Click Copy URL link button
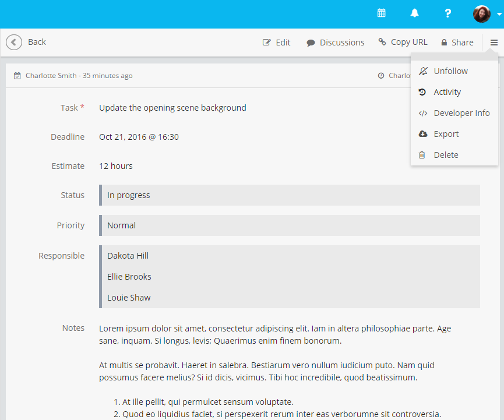Image resolution: width=504 pixels, height=420 pixels. click(403, 42)
